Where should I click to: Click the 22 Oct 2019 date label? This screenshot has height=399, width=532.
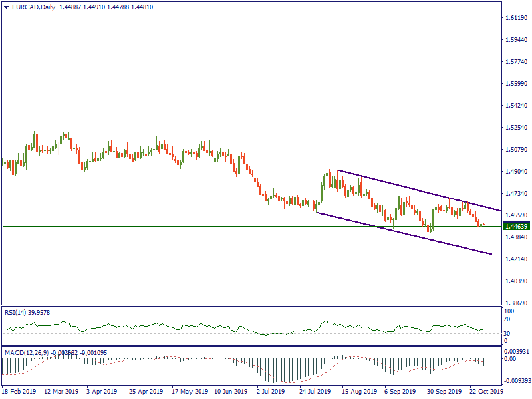pyautogui.click(x=487, y=392)
